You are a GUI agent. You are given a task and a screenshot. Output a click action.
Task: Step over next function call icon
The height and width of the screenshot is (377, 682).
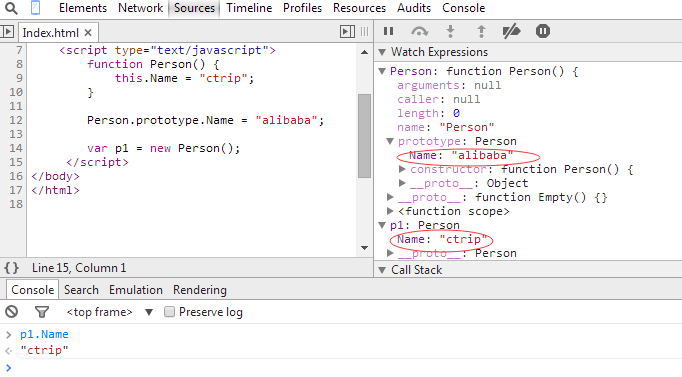click(419, 31)
